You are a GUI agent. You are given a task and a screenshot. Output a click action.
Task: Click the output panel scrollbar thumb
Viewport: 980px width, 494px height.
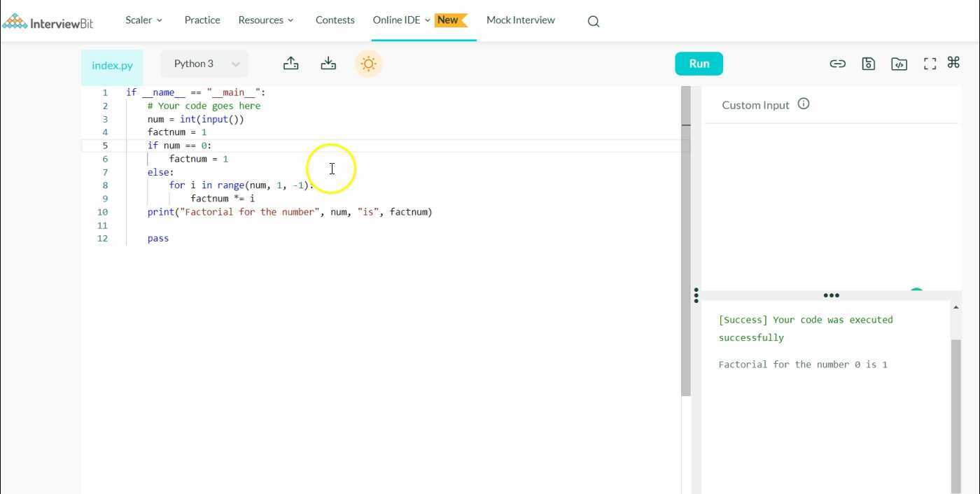pos(955,416)
